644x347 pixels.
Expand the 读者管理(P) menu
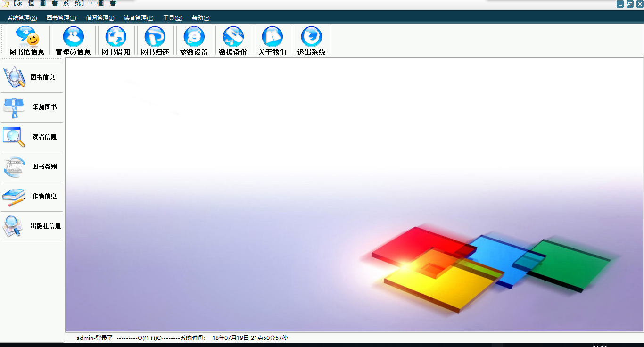(139, 18)
